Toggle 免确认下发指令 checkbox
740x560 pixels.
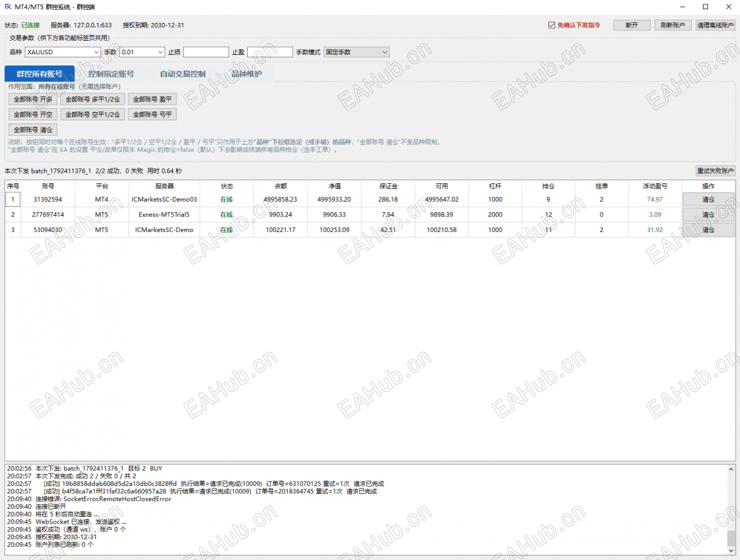coord(552,25)
